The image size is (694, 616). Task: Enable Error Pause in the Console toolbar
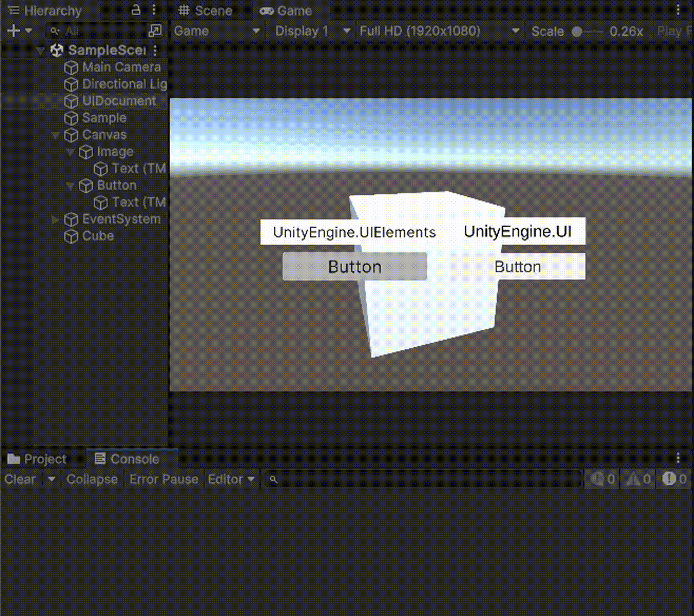coord(163,479)
